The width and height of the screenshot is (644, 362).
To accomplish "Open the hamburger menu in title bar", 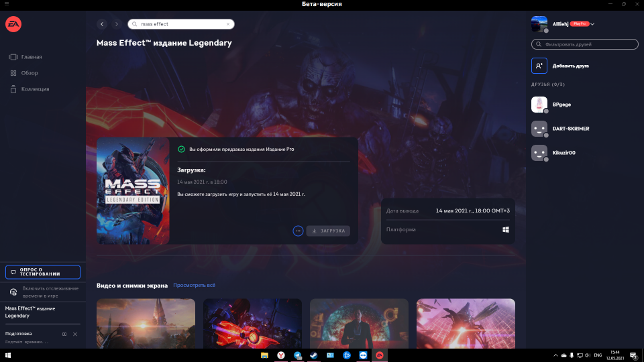I will pyautogui.click(x=7, y=4).
